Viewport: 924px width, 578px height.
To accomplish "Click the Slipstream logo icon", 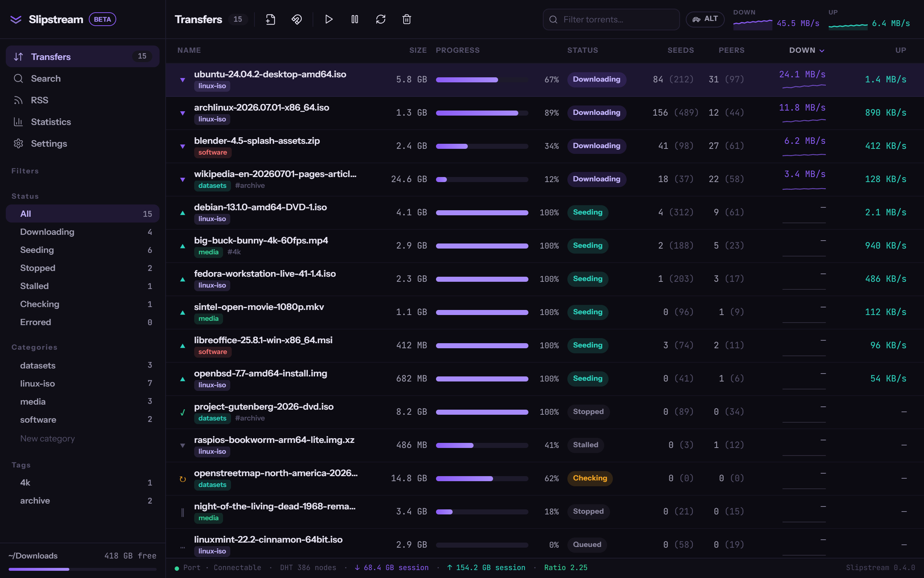I will [x=16, y=19].
